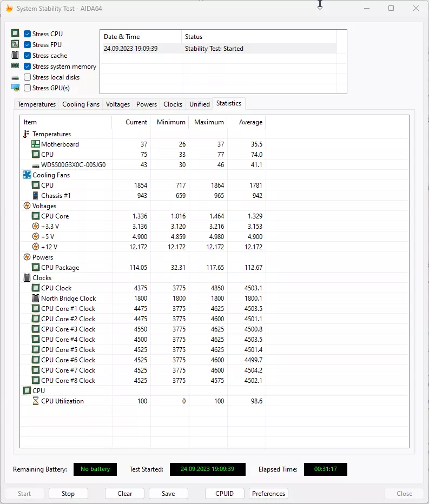Enable the Stress local disks checkbox
429x504 pixels.
tap(28, 77)
